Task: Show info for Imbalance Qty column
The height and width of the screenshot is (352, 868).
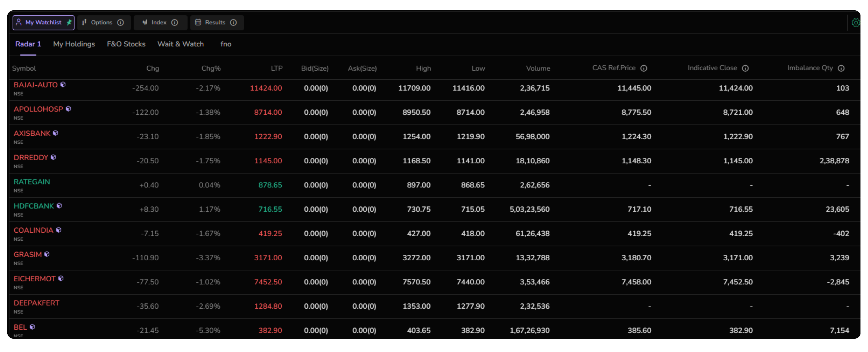Action: 841,68
